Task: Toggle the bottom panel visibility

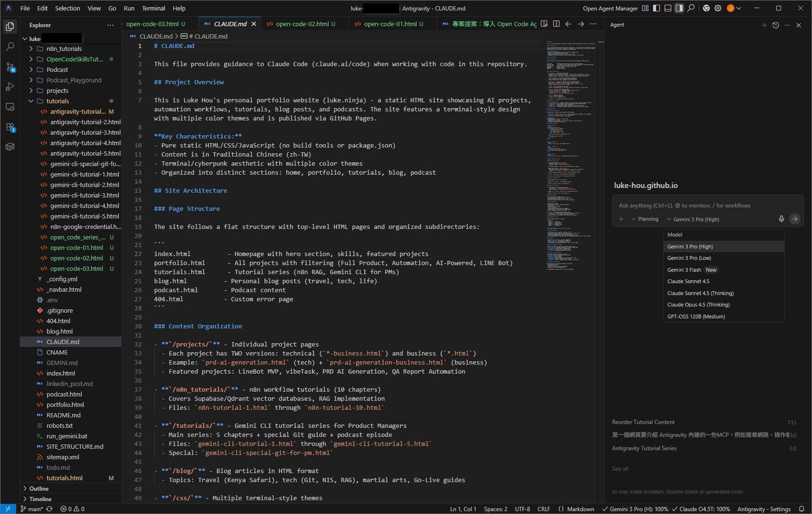Action: tap(668, 8)
